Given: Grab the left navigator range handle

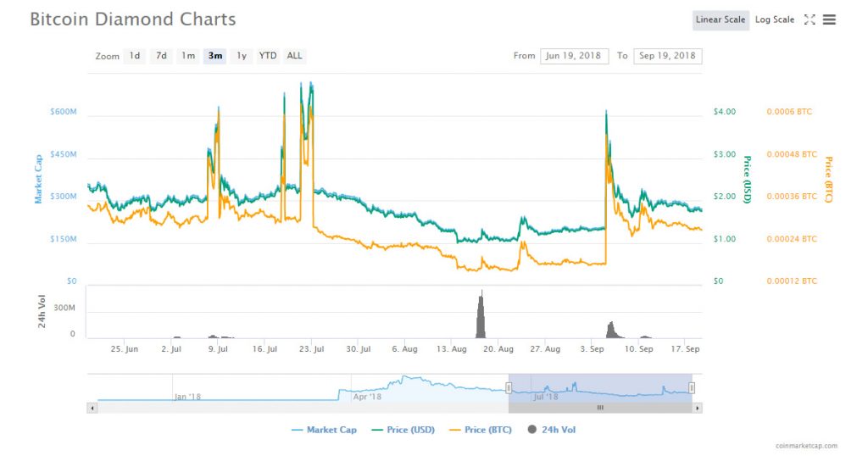Looking at the screenshot, I should point(509,388).
